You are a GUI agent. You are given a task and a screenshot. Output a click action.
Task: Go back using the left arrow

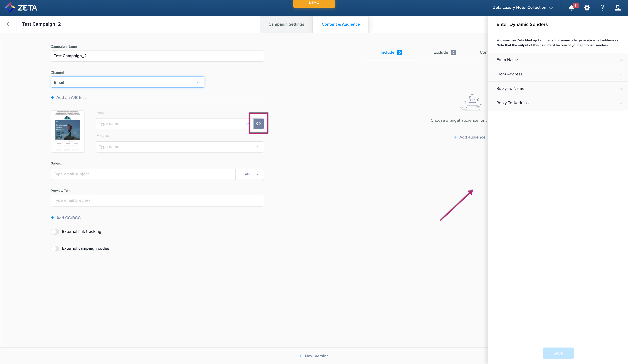[8, 24]
